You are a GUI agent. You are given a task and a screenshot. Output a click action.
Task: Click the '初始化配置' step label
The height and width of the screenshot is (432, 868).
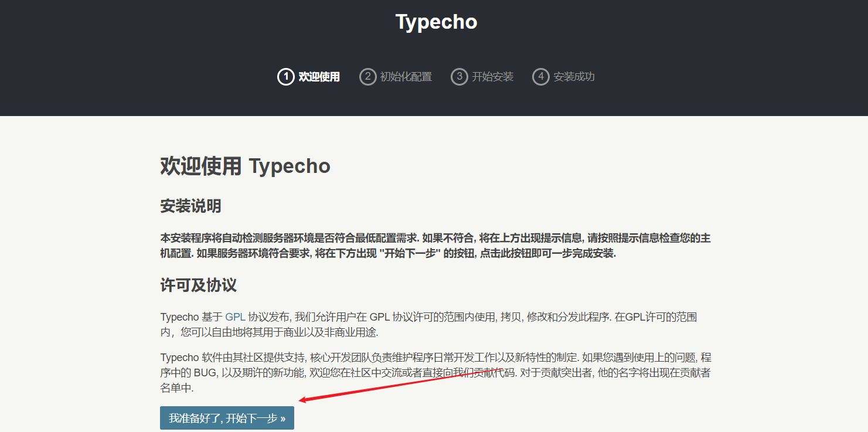tap(406, 77)
